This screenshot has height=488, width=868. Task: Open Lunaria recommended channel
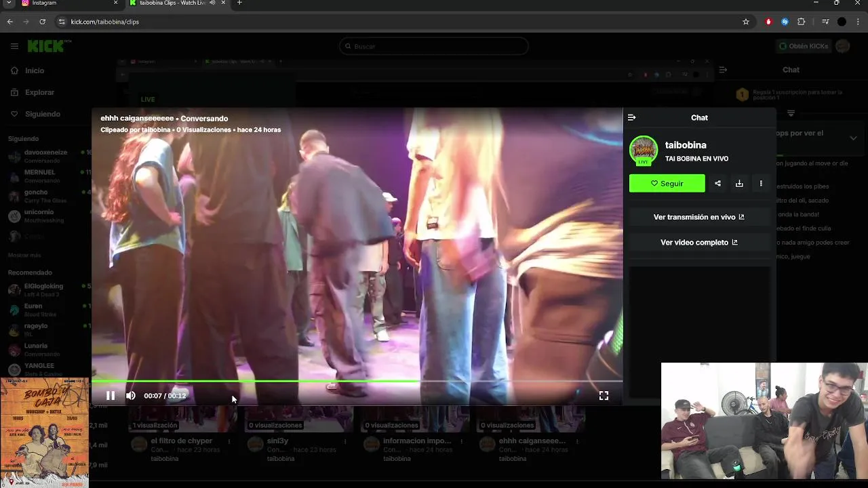coord(47,349)
